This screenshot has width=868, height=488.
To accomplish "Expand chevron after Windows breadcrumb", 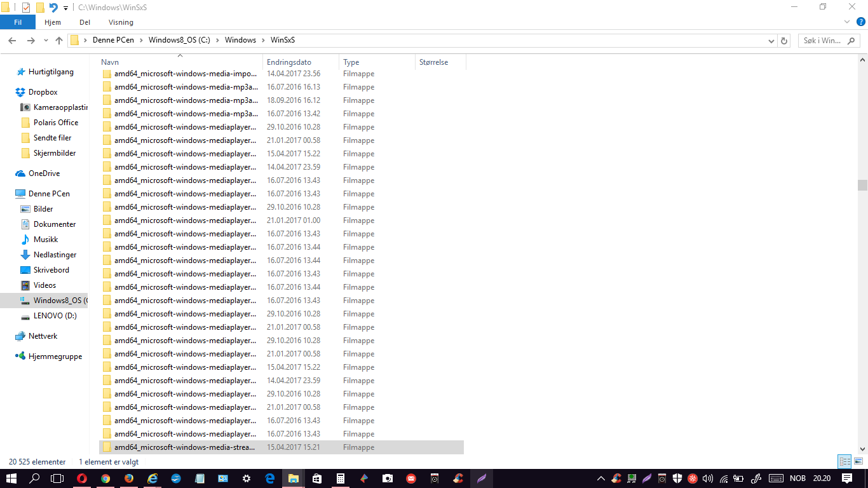I will [263, 40].
